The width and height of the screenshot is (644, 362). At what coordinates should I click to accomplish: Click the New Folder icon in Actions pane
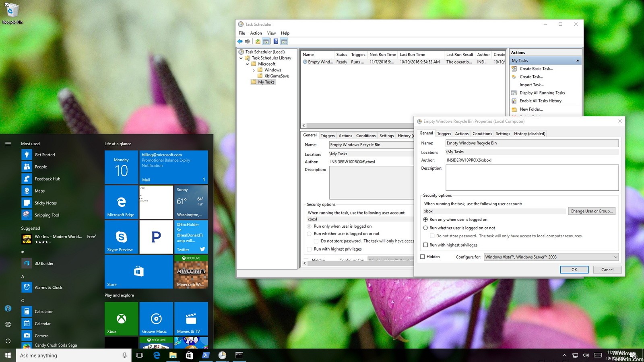[514, 109]
